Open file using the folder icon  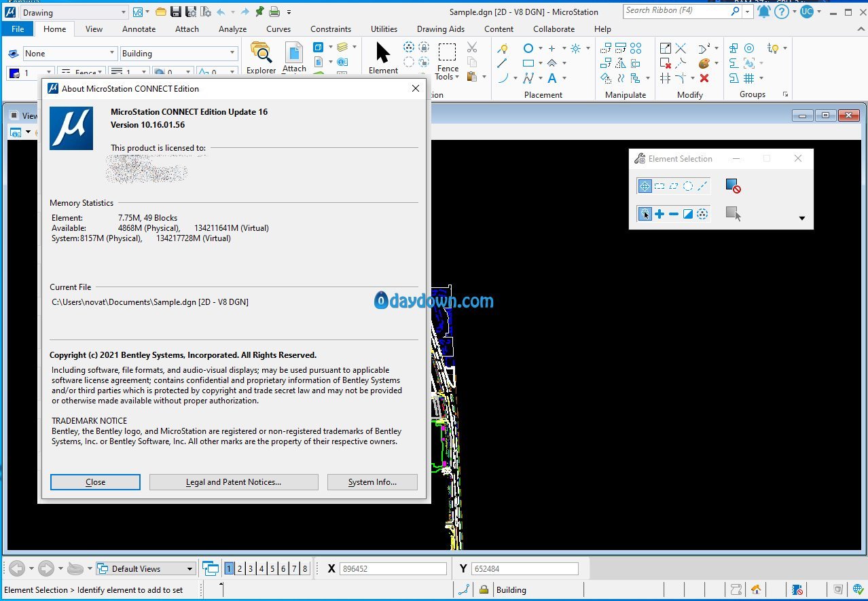[x=161, y=12]
